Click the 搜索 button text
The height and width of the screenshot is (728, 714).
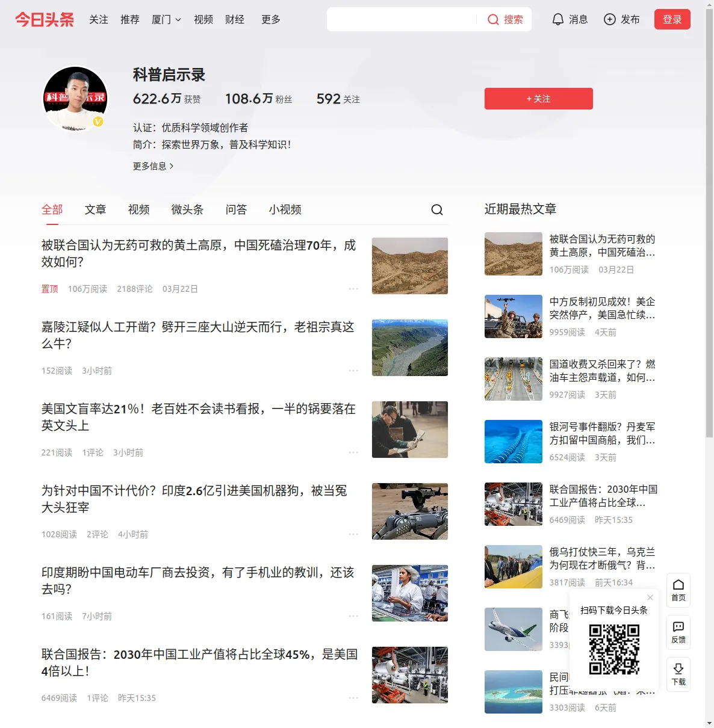point(514,20)
